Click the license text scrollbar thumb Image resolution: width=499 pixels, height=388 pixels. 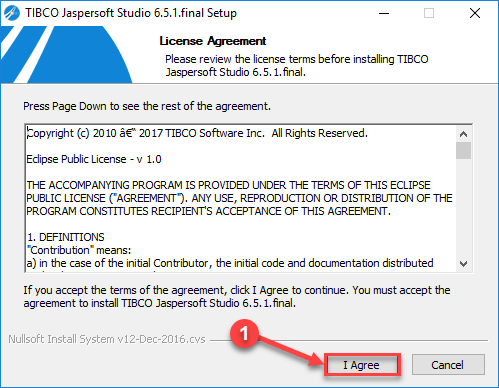[x=463, y=151]
